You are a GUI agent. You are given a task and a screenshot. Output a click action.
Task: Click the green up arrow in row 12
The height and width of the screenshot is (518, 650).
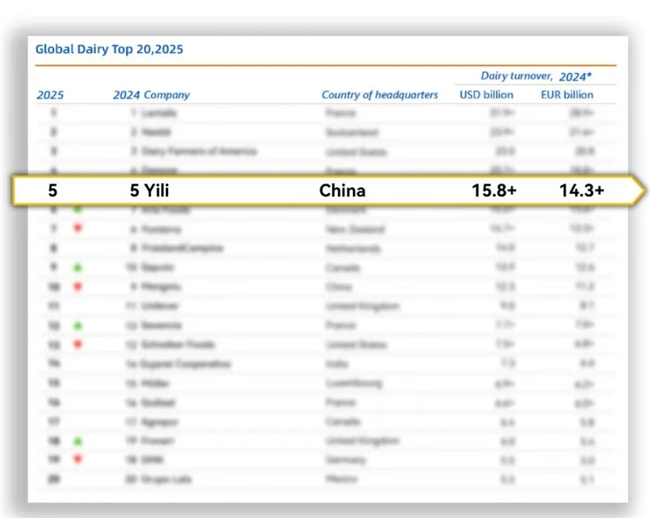click(80, 325)
